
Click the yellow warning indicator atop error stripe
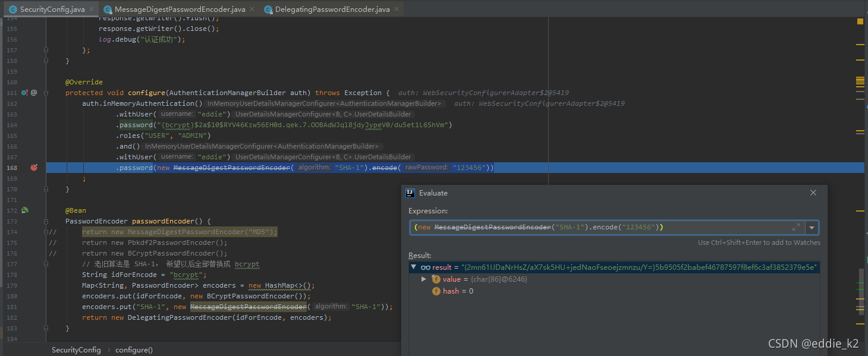tap(860, 21)
